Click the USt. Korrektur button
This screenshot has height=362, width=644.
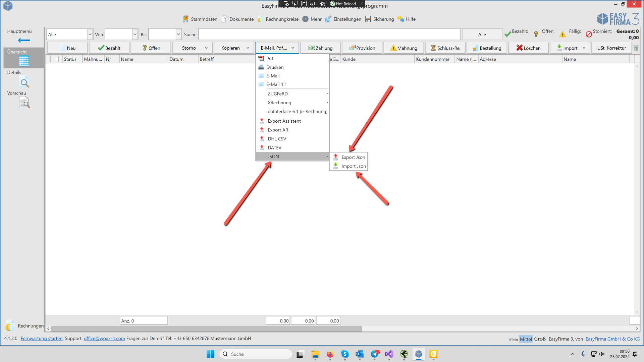click(x=611, y=48)
